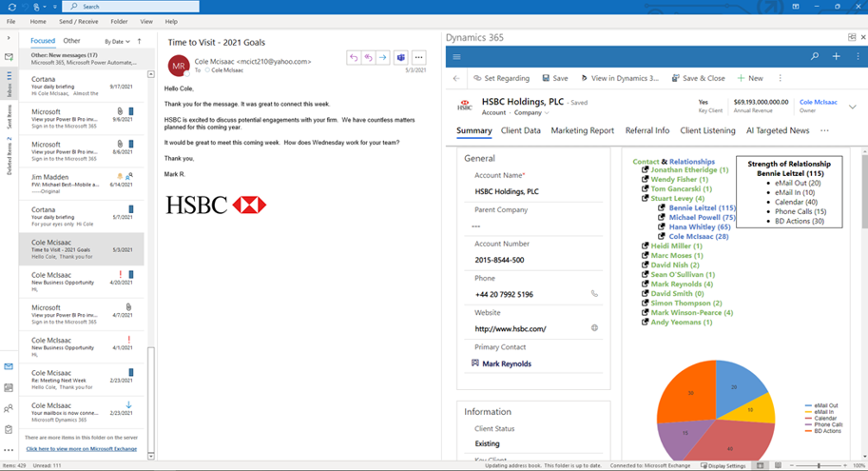Open the People view in navigation bar
This screenshot has height=471, width=868.
pos(9,409)
